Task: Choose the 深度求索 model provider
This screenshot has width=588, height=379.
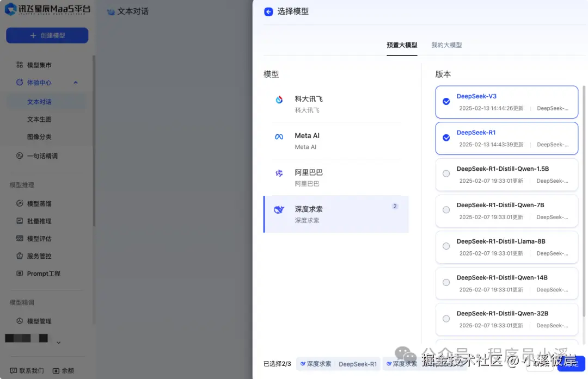Action: [x=336, y=214]
